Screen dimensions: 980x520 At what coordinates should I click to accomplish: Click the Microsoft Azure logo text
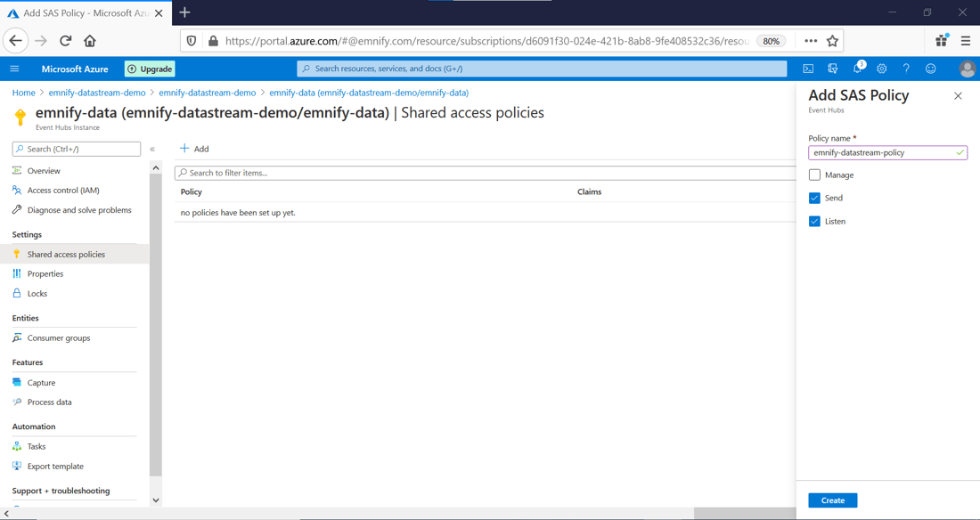(75, 69)
